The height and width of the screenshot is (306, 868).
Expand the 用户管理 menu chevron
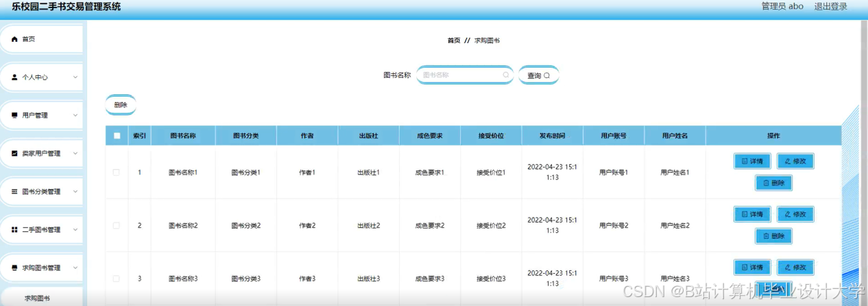[x=75, y=116]
